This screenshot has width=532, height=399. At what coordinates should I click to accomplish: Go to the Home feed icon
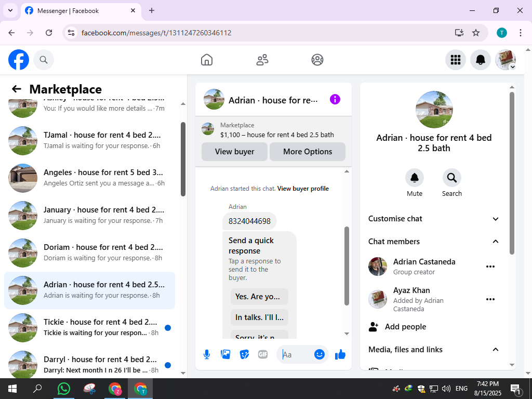coord(207,60)
